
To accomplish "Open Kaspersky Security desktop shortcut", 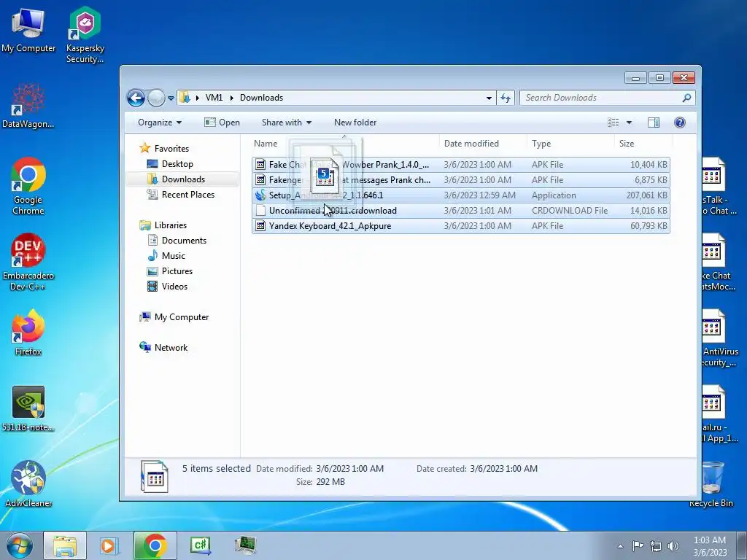I will point(85,35).
